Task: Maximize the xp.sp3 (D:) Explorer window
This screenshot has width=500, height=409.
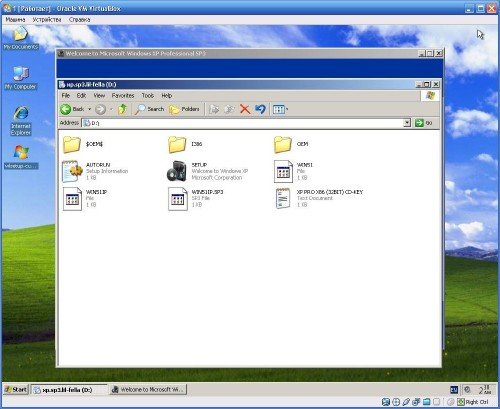Action: pyautogui.click(x=427, y=84)
